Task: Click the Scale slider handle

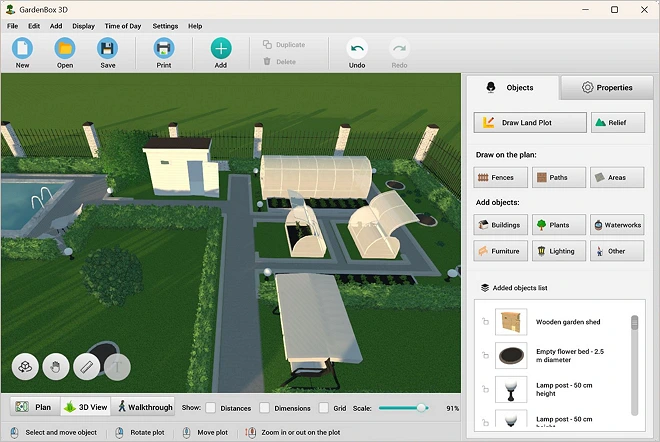Action: click(421, 407)
